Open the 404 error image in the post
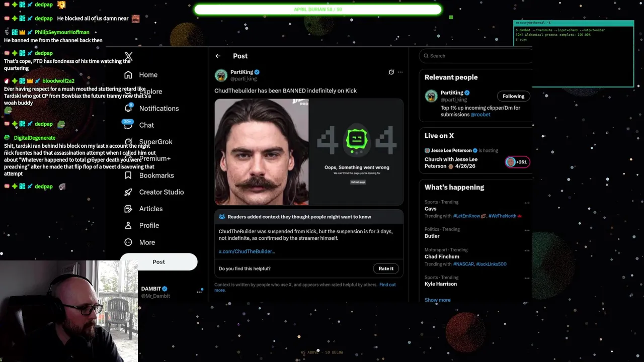 point(356,152)
